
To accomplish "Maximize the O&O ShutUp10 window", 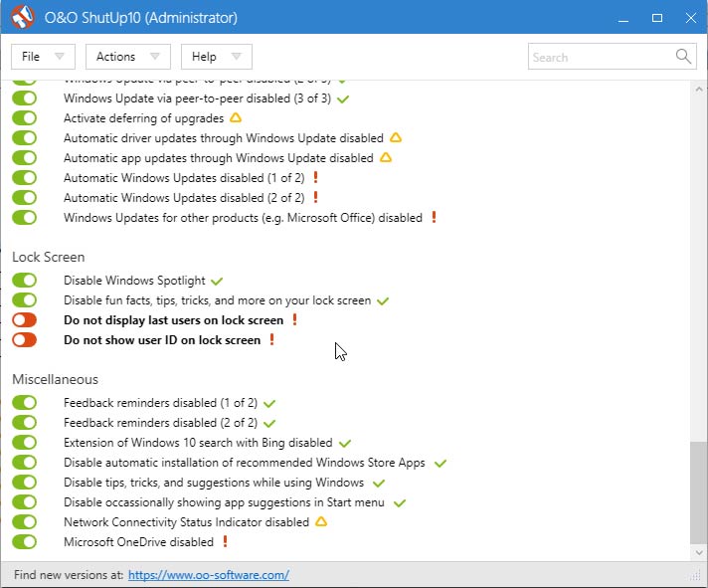I will 657,18.
